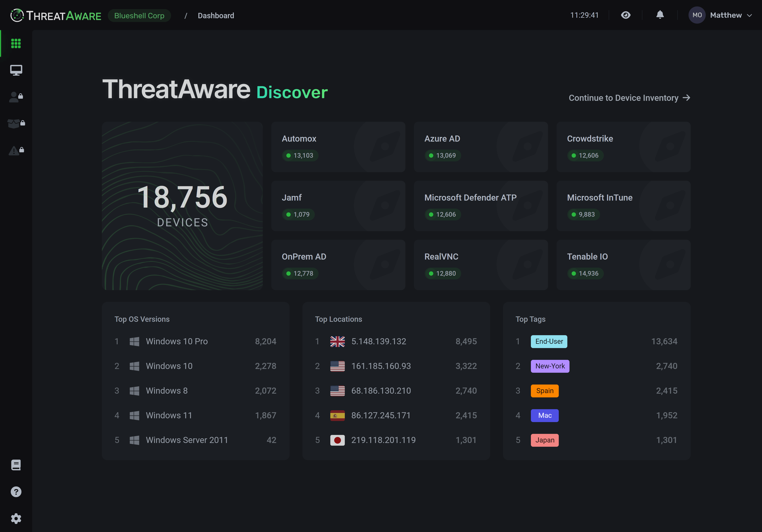Open the Microsoft Defender ATP card
The width and height of the screenshot is (762, 532).
(481, 206)
